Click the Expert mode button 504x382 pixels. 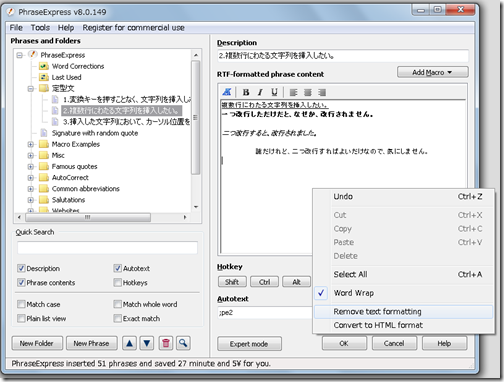pos(249,344)
